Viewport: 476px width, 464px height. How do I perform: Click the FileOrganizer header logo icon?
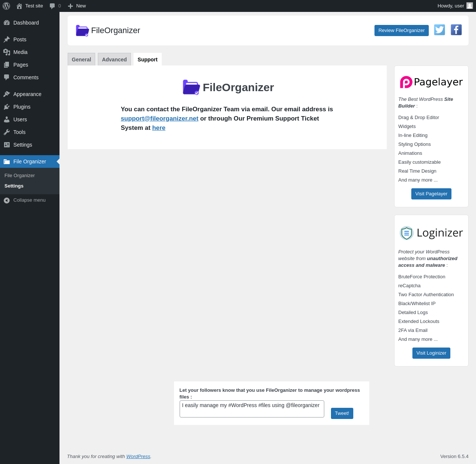[82, 31]
